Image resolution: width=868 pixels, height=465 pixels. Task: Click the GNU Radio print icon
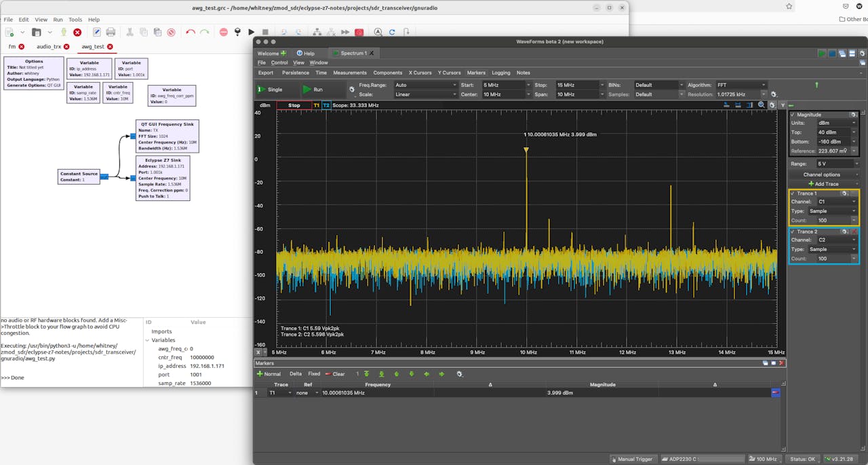click(x=111, y=32)
